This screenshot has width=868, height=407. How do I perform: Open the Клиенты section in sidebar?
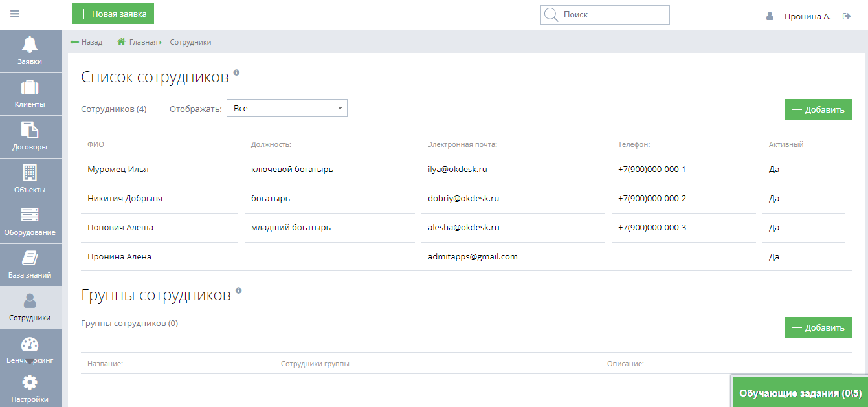coord(30,94)
